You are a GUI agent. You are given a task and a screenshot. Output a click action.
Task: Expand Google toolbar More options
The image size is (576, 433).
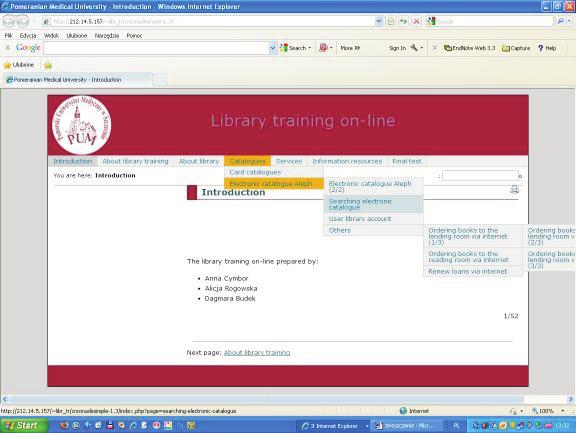point(350,48)
